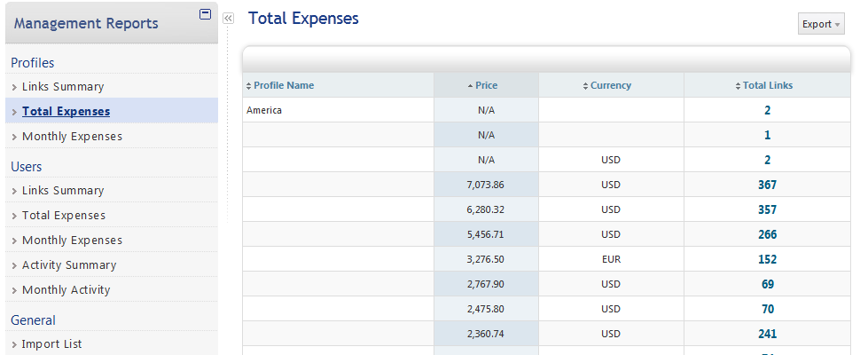Open the Export dropdown
Viewport: 868px width, 355px height.
[821, 24]
